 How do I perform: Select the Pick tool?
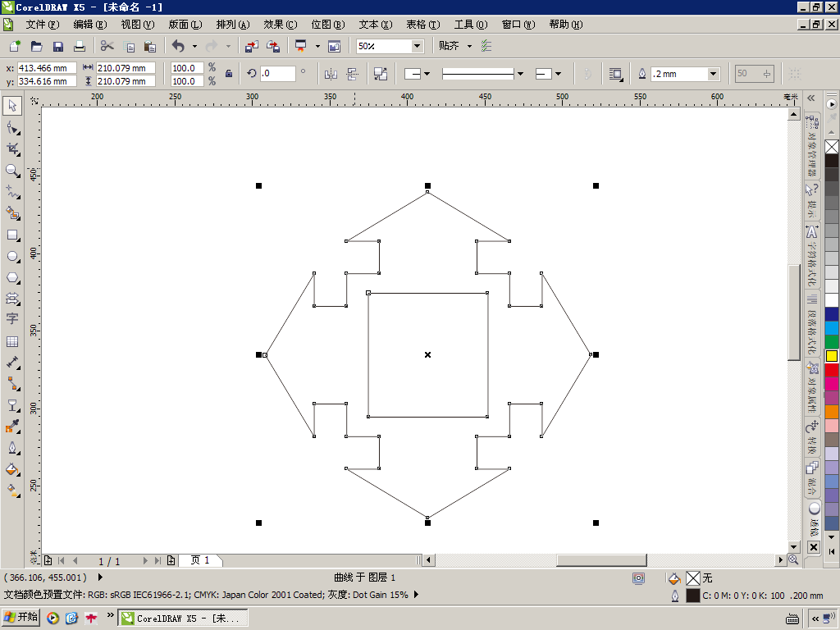pos(12,106)
